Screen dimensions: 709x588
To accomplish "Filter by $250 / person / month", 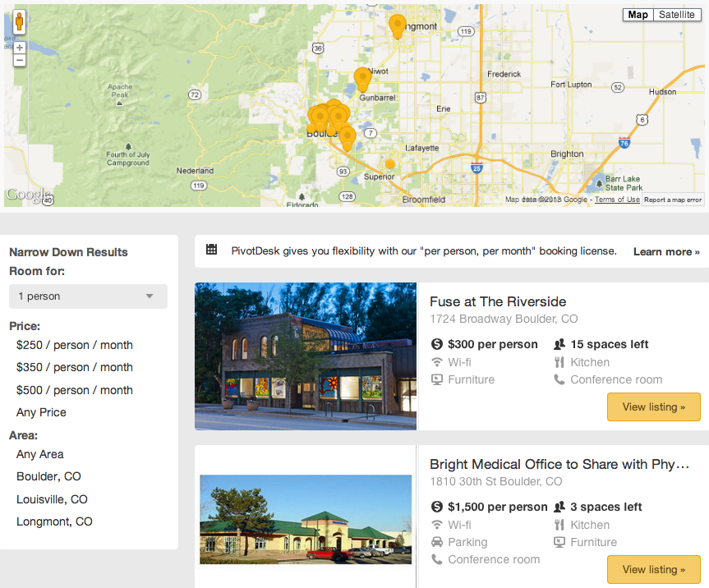I will click(x=75, y=345).
